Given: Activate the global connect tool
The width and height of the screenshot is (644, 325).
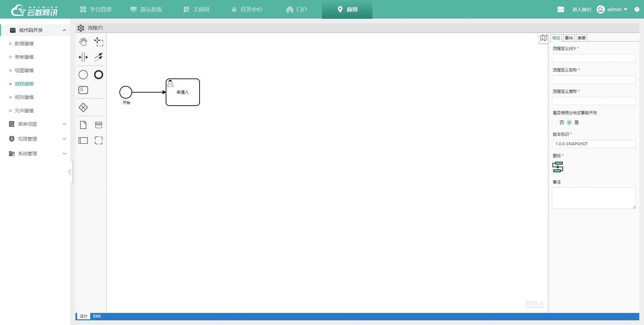Looking at the screenshot, I should click(x=98, y=57).
